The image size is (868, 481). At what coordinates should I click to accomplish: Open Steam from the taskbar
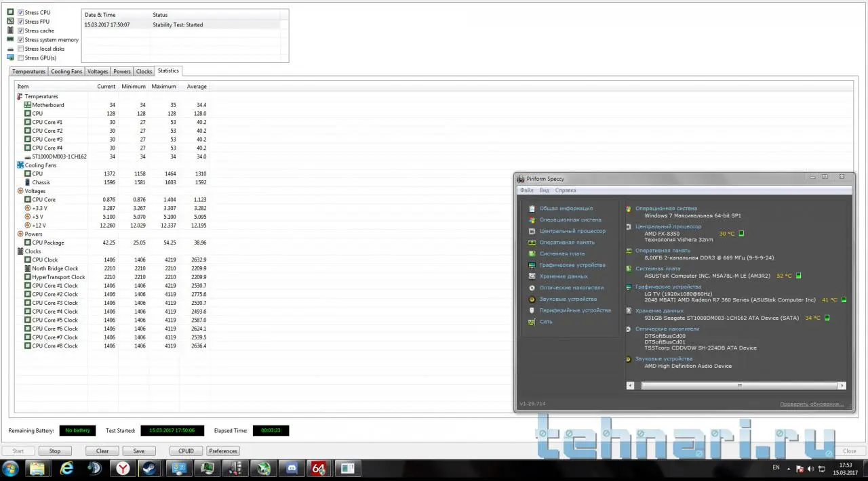pos(149,468)
